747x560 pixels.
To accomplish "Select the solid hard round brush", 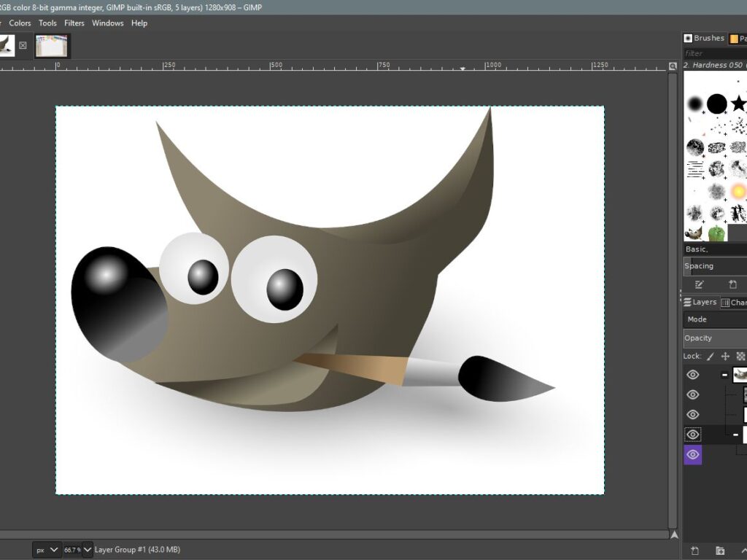I will (716, 104).
